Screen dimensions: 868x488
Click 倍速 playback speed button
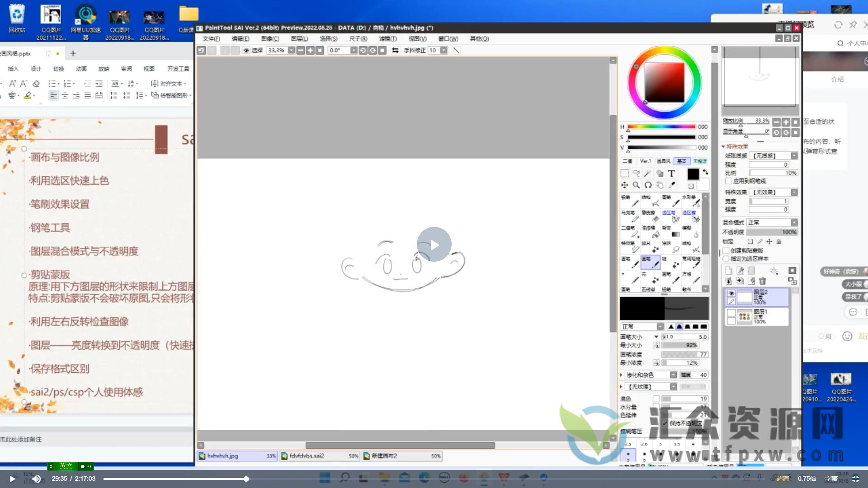coord(807,479)
